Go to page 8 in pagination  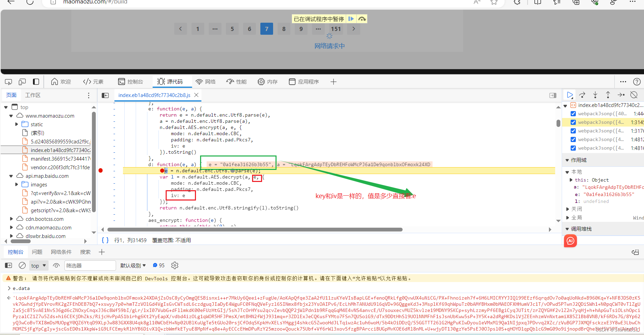click(x=284, y=29)
